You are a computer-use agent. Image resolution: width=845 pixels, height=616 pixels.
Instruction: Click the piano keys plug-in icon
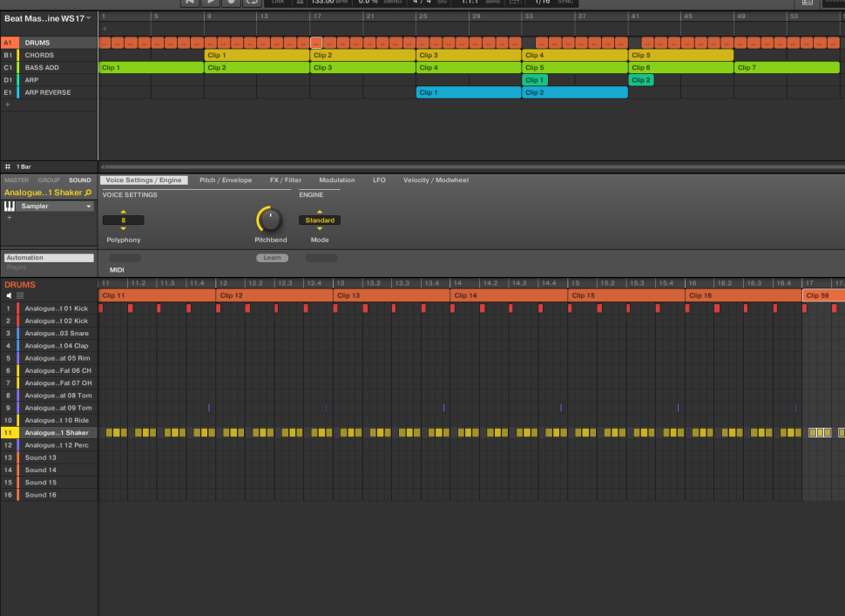click(10, 206)
